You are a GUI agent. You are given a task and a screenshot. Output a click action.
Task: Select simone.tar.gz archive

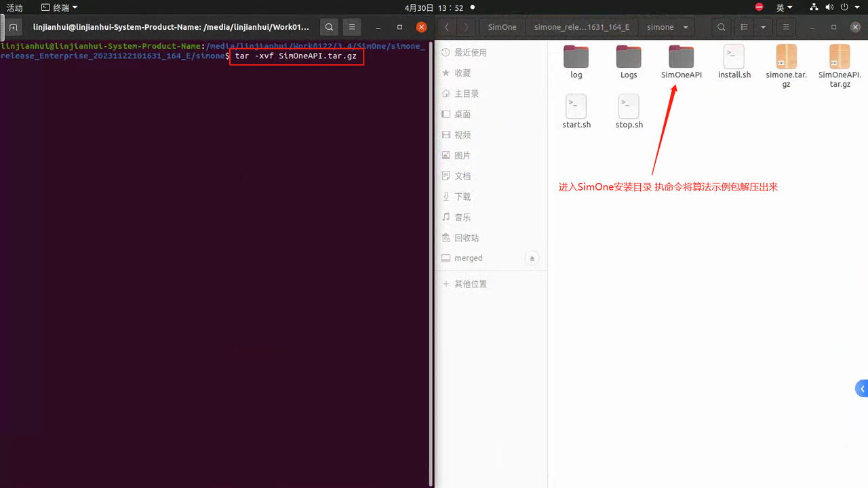(x=786, y=66)
